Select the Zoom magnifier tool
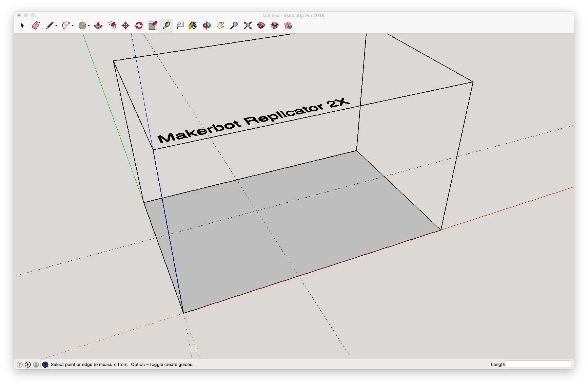This screenshot has width=588, height=386. [x=234, y=25]
